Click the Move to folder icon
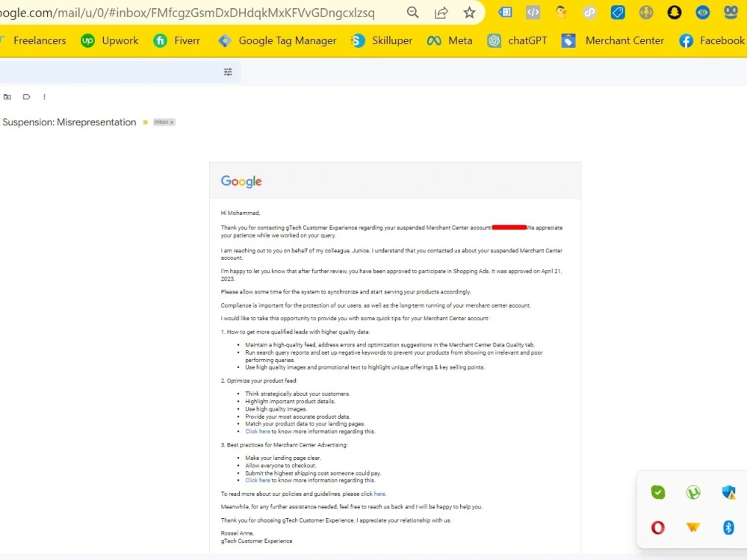Image resolution: width=747 pixels, height=560 pixels. pos(7,96)
